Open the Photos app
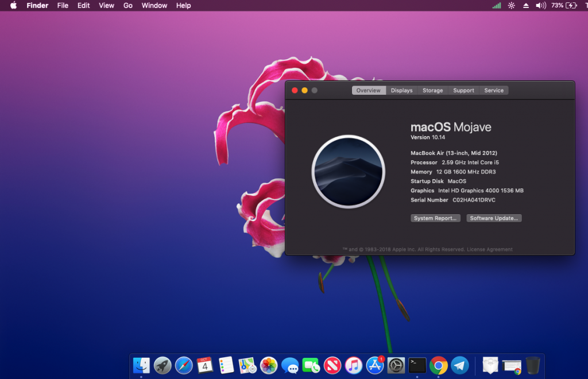Screen dimensions: 588x379 (x=268, y=365)
